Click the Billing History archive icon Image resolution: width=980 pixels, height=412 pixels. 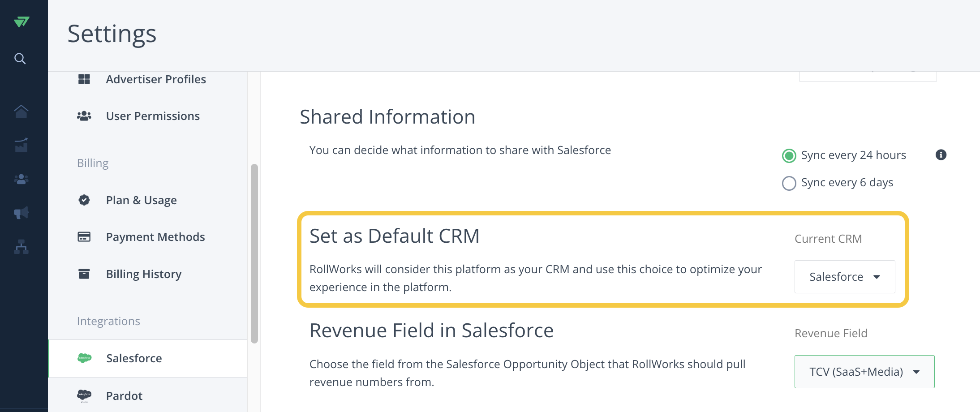pos(84,274)
